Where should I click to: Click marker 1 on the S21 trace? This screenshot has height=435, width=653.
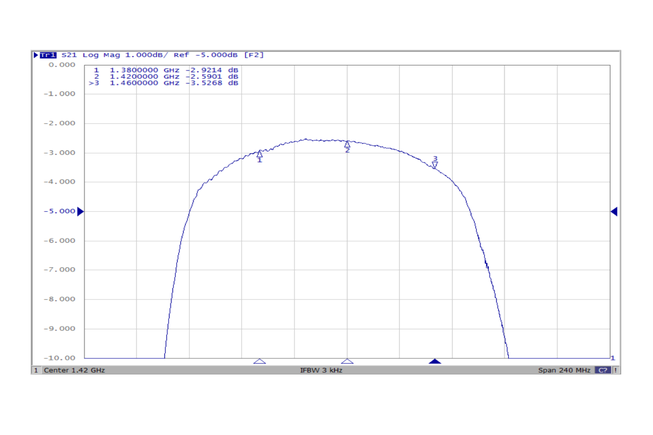260,155
